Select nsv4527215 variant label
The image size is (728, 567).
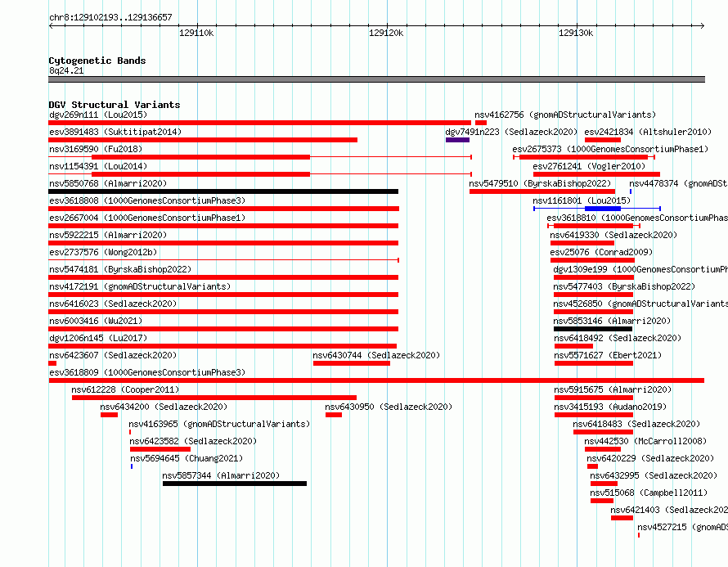682,527
